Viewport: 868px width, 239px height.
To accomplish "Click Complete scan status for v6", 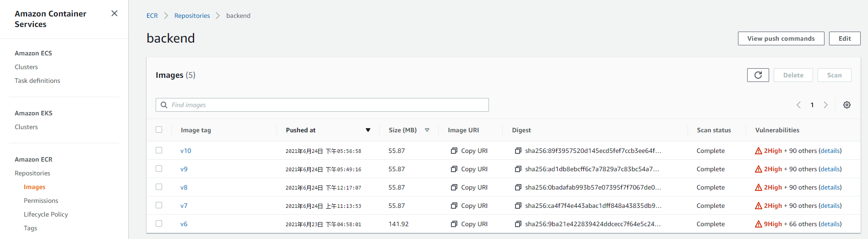I will pyautogui.click(x=711, y=224).
